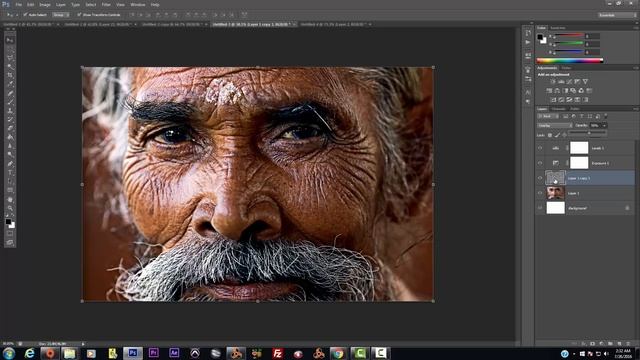Open After Effects from taskbar
The width and height of the screenshot is (640, 360).
[174, 353]
